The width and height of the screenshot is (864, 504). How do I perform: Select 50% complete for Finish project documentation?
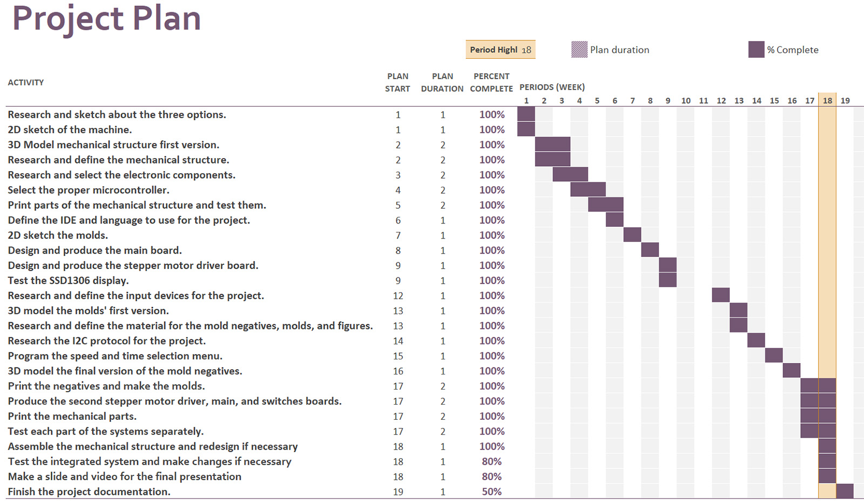pyautogui.click(x=492, y=492)
